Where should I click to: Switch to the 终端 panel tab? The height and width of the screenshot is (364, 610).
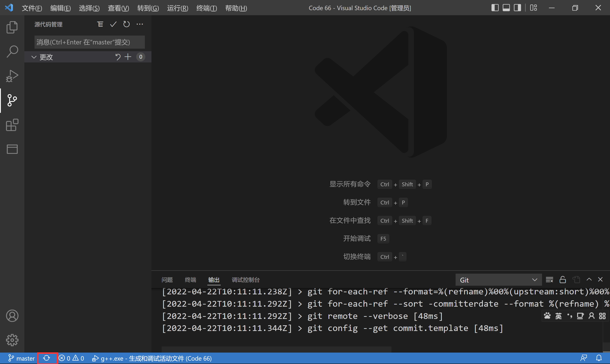[190, 280]
